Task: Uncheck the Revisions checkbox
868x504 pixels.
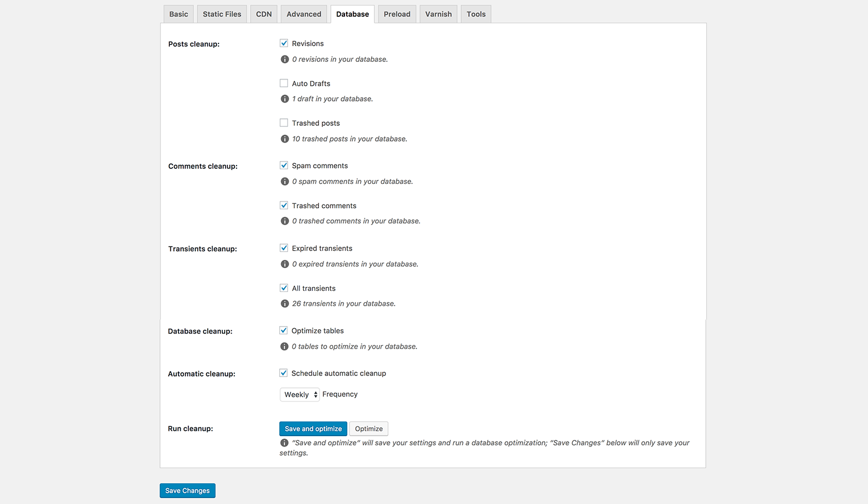Action: pyautogui.click(x=284, y=43)
